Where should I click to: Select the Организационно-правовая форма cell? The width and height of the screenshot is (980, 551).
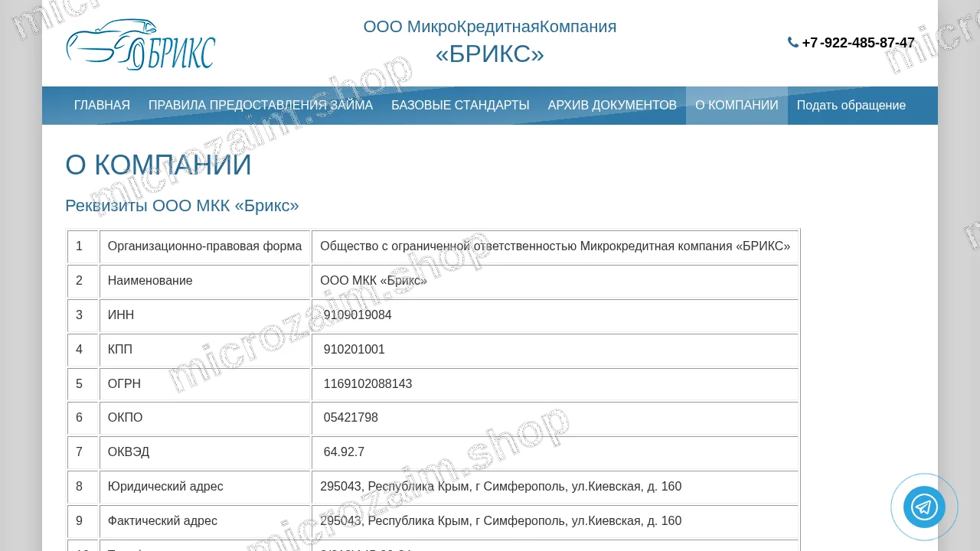pyautogui.click(x=204, y=246)
